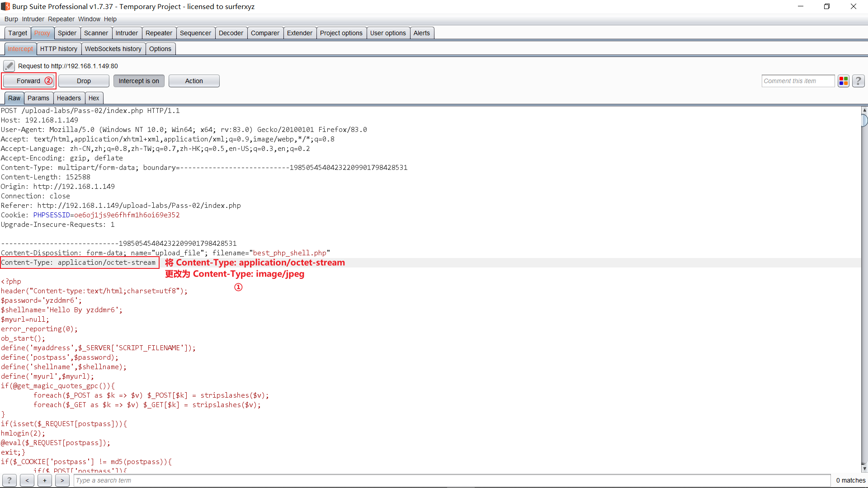Open the Burp menu
Image resolution: width=868 pixels, height=488 pixels.
[x=11, y=19]
